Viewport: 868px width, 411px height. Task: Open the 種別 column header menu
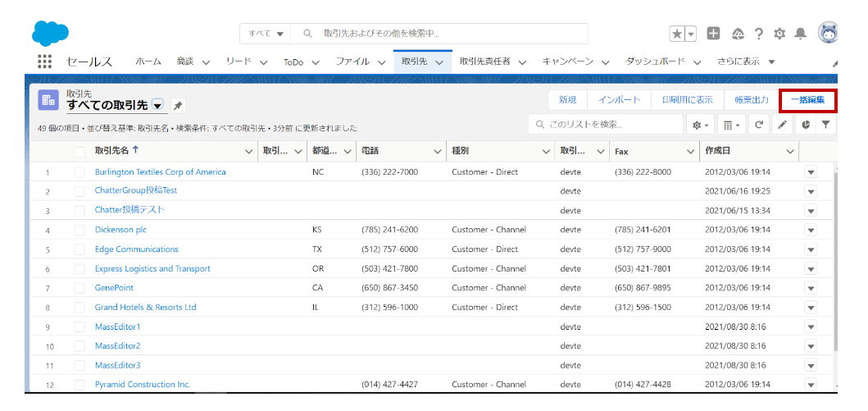pyautogui.click(x=547, y=151)
